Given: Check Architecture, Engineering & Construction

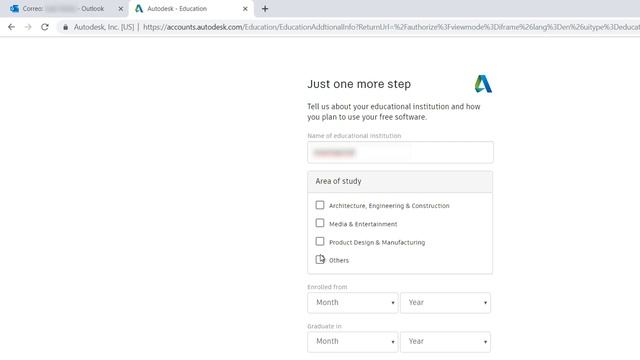Looking at the screenshot, I should tap(320, 205).
